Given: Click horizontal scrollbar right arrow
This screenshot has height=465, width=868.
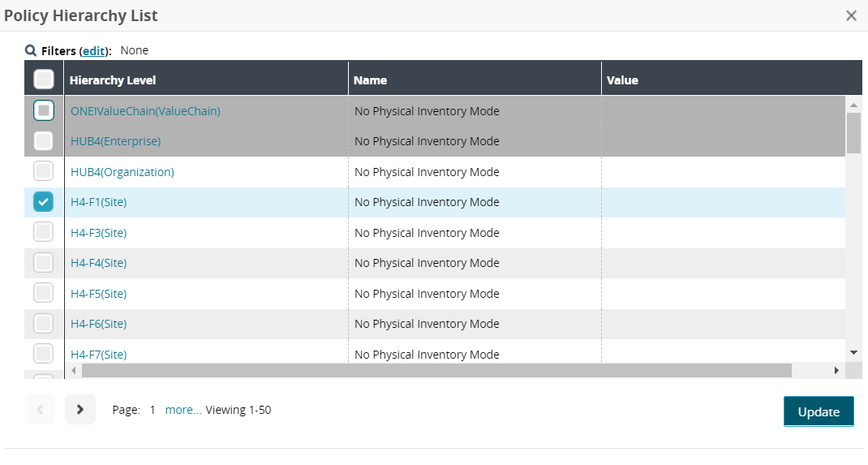Looking at the screenshot, I should [x=836, y=370].
